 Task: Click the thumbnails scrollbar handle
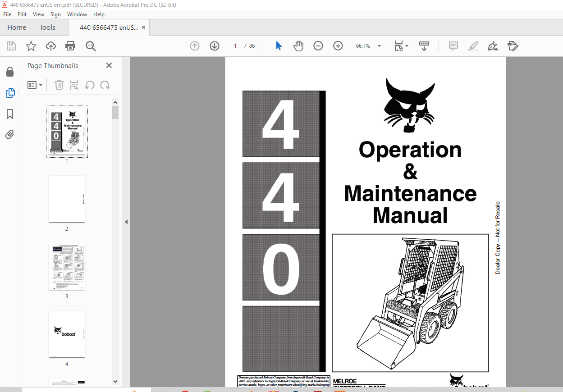[115, 113]
